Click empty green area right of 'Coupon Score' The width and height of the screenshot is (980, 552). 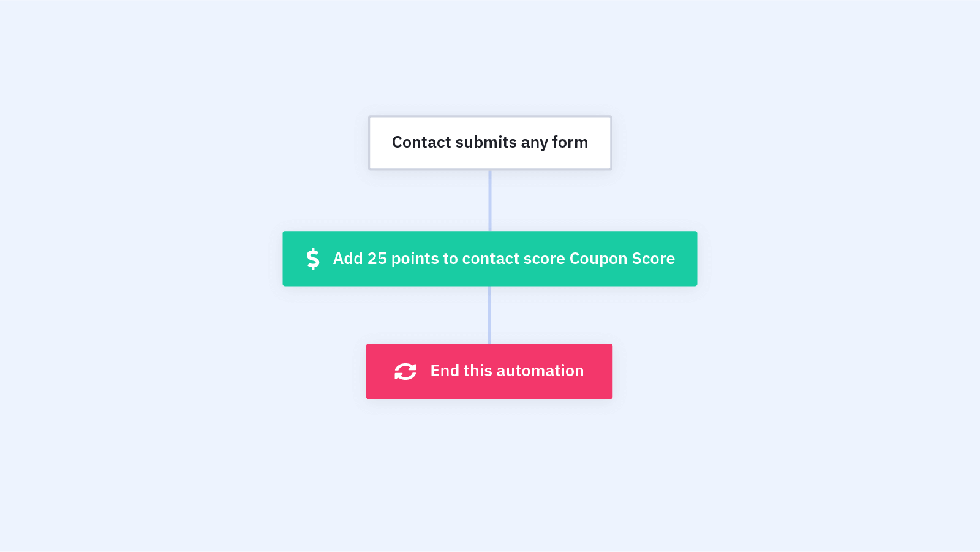[686, 259]
